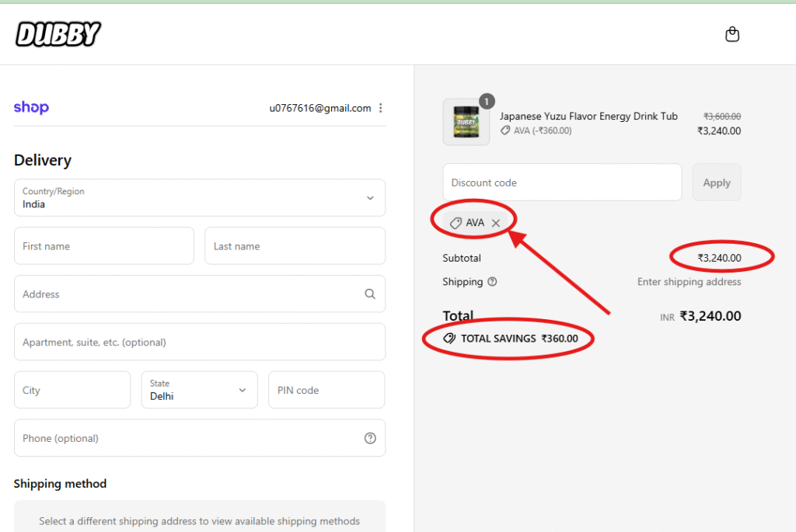Click the Delivery heading
796x532 pixels.
pyautogui.click(x=43, y=160)
